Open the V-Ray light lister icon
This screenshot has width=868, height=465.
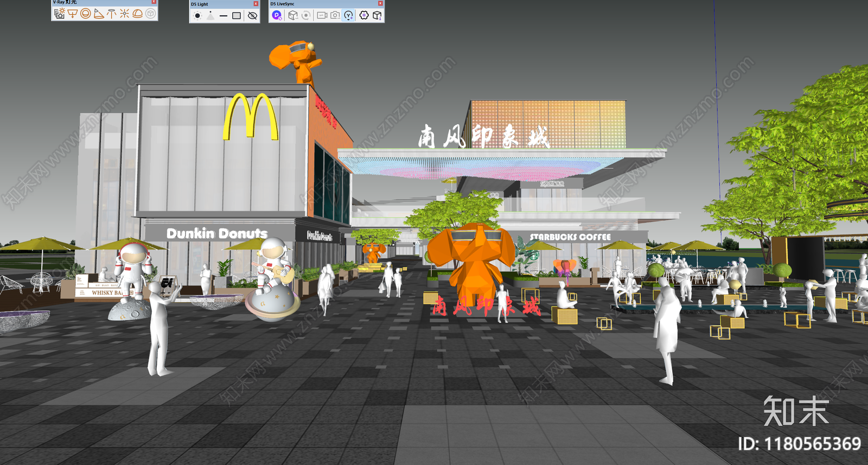click(60, 14)
